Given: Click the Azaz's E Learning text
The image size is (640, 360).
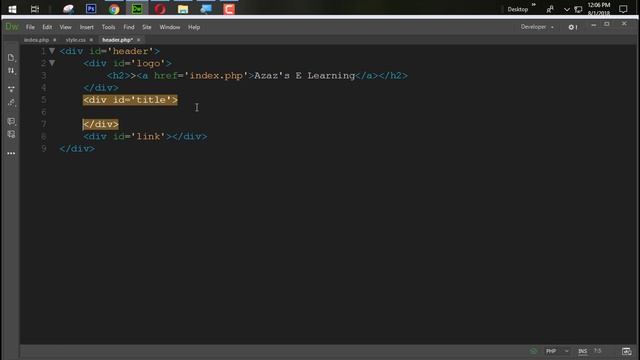Looking at the screenshot, I should tap(304, 76).
